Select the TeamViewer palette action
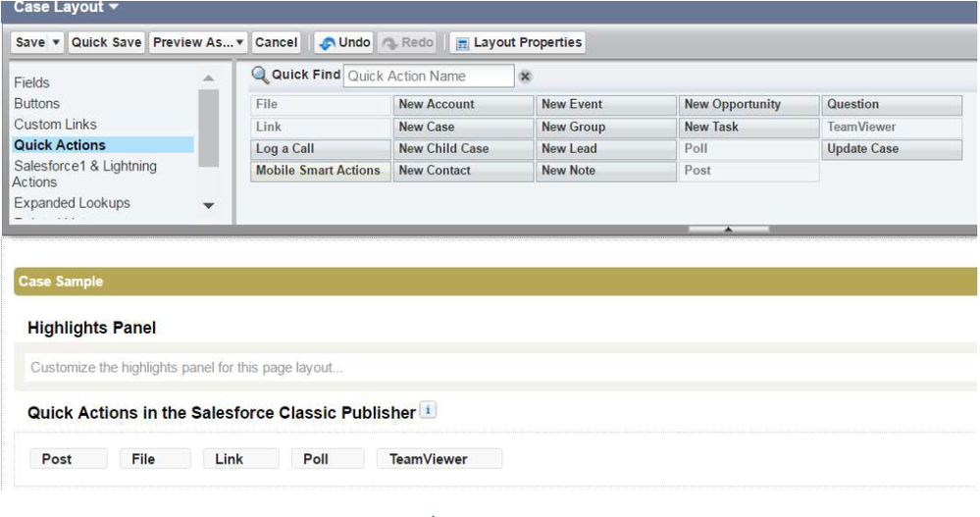The image size is (980, 517). (x=892, y=127)
